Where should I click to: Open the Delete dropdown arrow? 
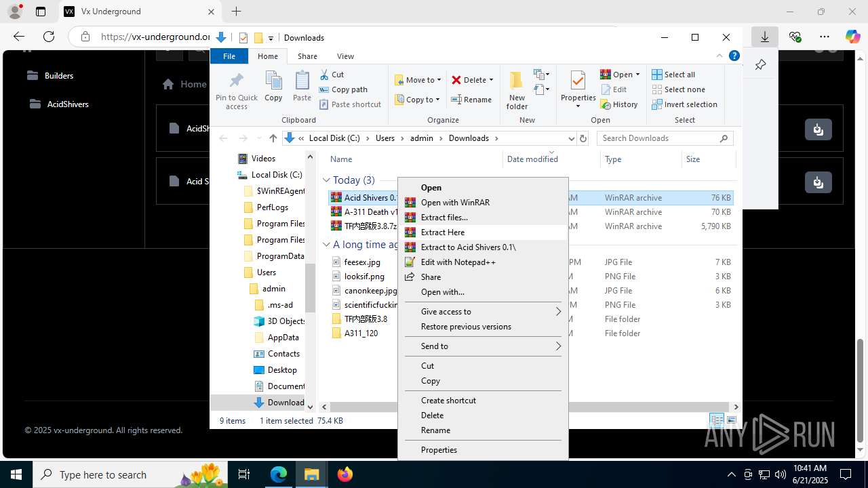point(491,80)
